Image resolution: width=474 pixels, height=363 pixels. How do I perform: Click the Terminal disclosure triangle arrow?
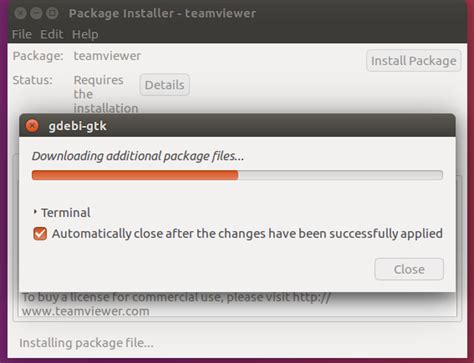click(35, 212)
